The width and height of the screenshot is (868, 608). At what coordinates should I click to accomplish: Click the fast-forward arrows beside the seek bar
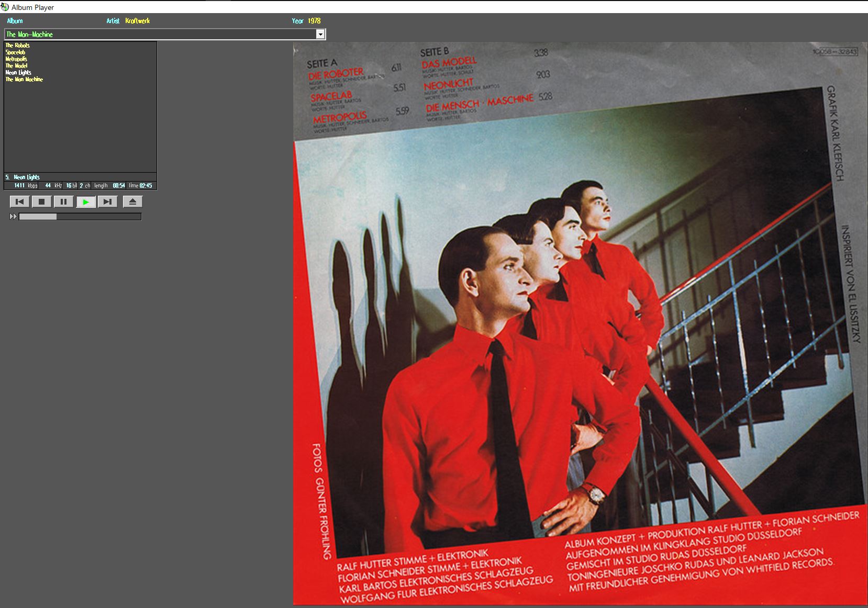click(13, 217)
